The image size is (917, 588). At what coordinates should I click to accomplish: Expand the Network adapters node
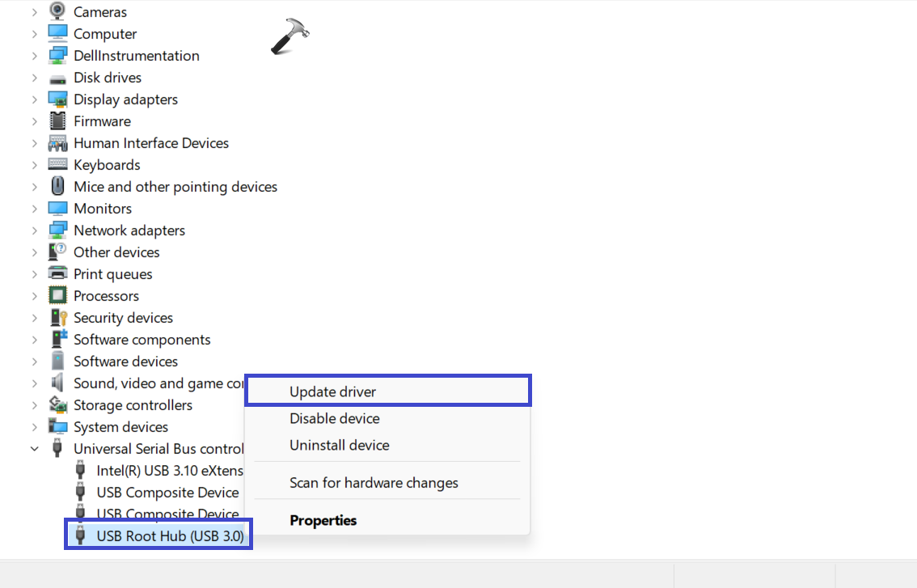(35, 231)
